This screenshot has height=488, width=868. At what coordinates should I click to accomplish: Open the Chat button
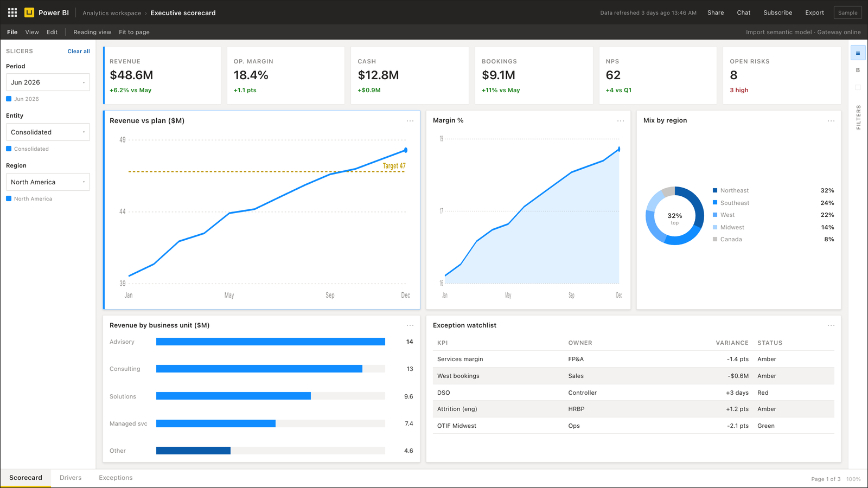coord(744,12)
